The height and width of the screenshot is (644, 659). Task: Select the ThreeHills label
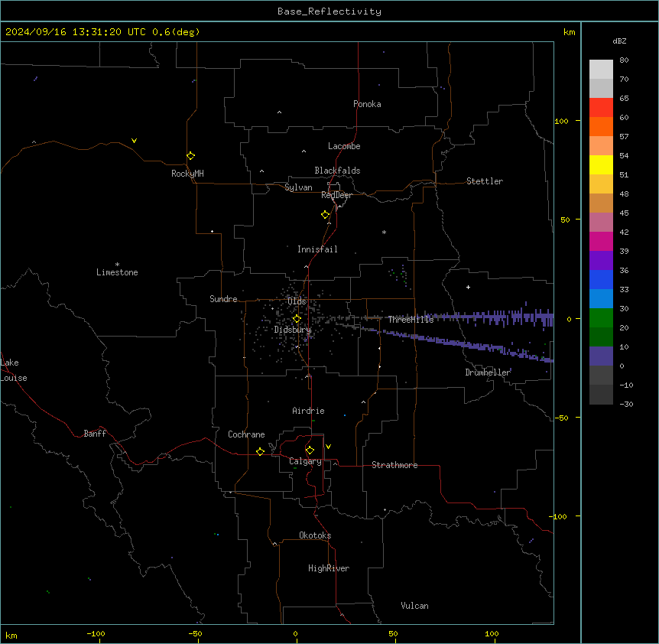(411, 320)
